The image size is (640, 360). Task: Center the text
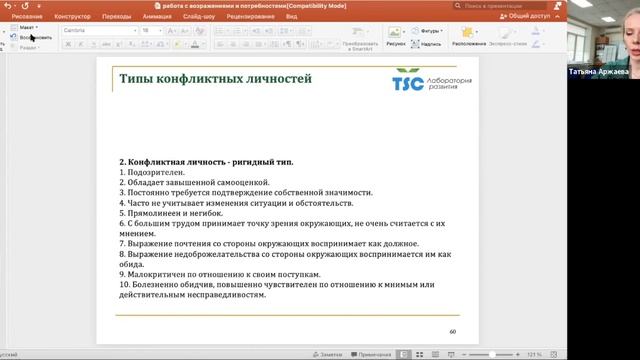pos(233,44)
